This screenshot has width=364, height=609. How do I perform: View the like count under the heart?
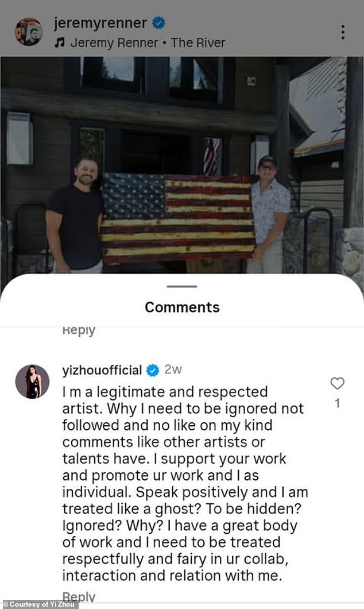pyautogui.click(x=337, y=403)
